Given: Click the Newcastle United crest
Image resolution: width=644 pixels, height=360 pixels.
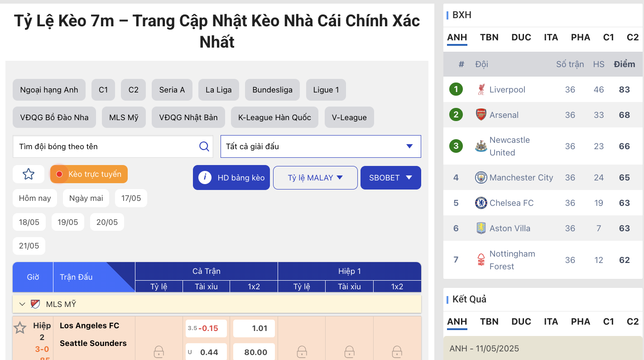Looking at the screenshot, I should (x=481, y=146).
